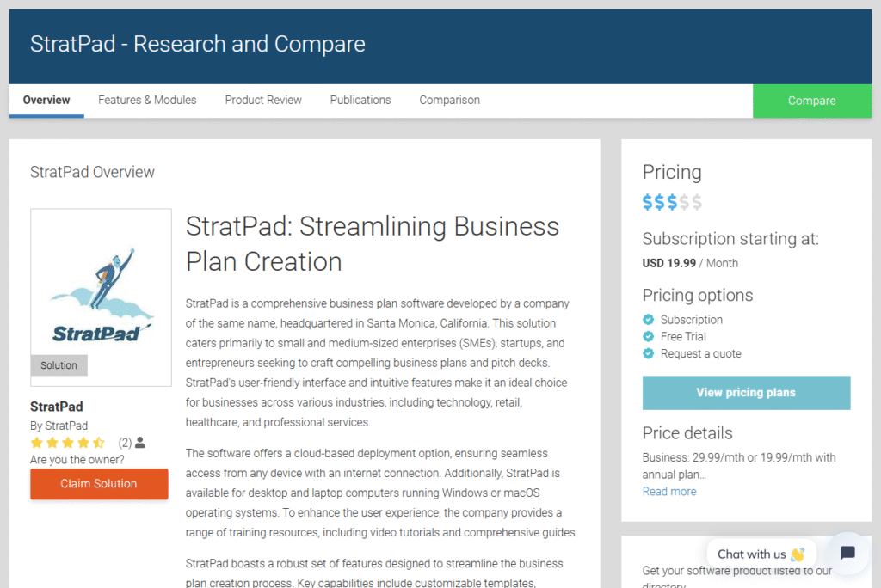Select the Comparison tab
Screen dimensions: 881x588
tap(449, 101)
